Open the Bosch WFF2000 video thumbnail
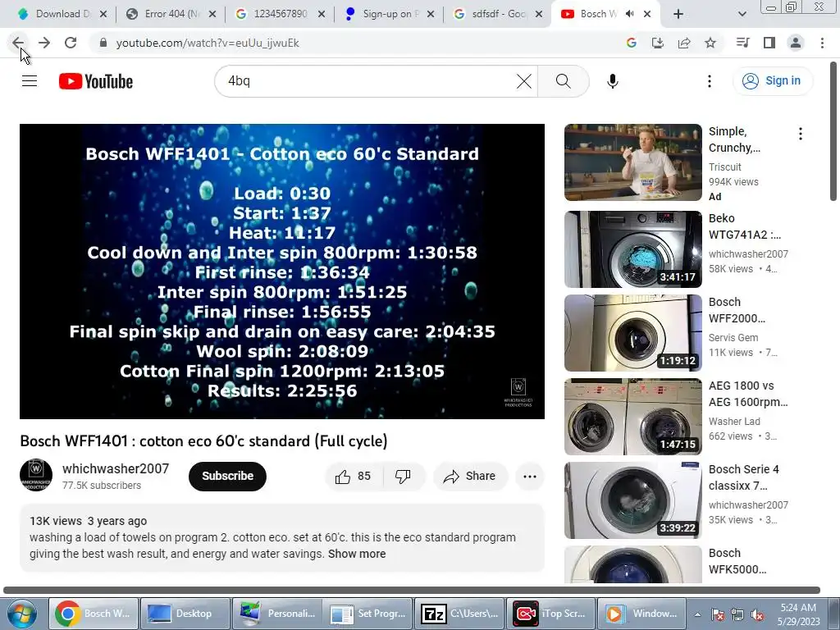This screenshot has width=840, height=630. click(632, 333)
